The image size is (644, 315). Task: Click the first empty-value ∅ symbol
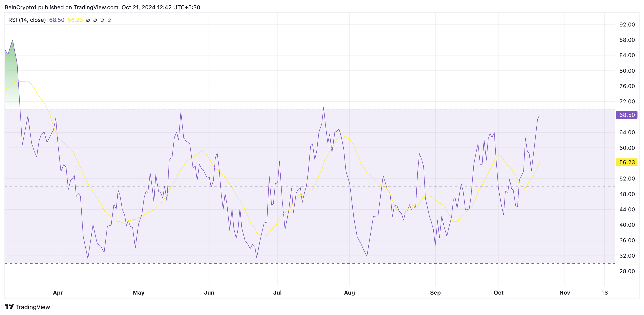(88, 20)
